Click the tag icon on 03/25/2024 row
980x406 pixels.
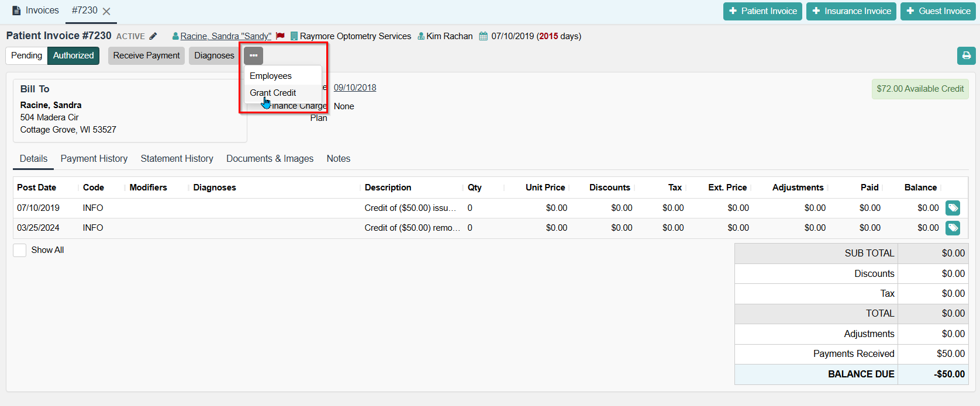point(953,228)
